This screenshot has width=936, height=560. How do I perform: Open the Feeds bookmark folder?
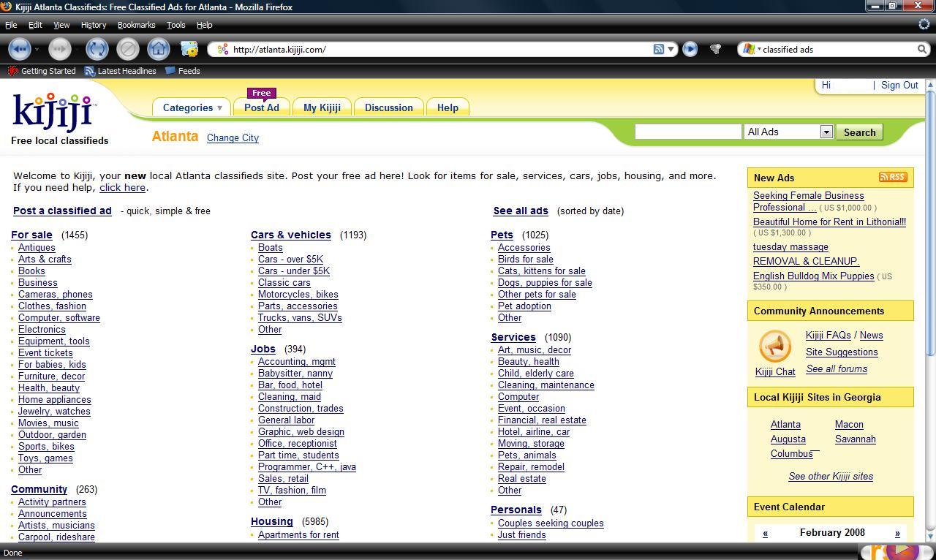click(183, 71)
